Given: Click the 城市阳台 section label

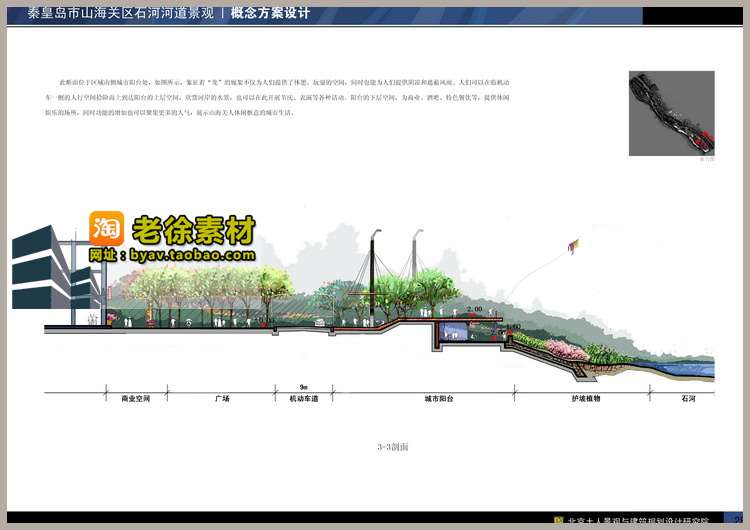Looking at the screenshot, I should pyautogui.click(x=438, y=398).
